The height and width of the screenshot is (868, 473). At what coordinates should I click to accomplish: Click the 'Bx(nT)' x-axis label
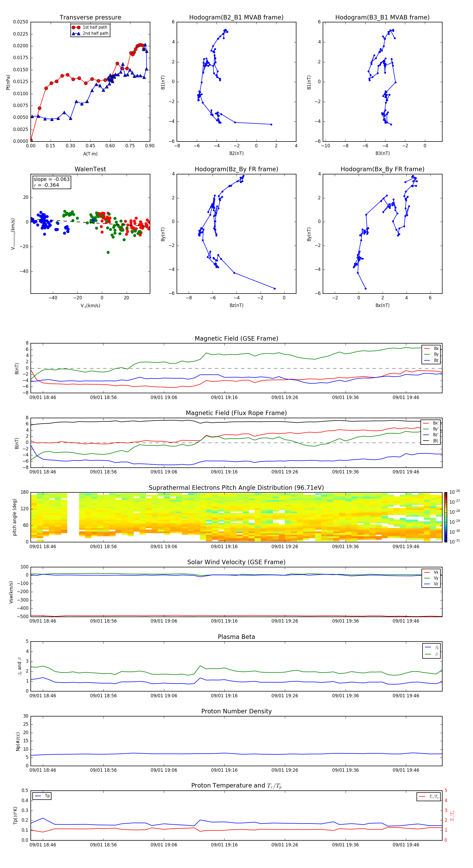click(382, 305)
